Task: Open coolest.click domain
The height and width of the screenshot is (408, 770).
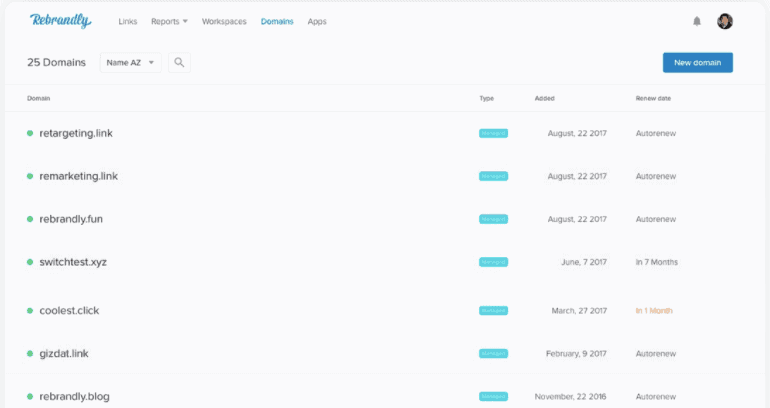Action: (69, 310)
